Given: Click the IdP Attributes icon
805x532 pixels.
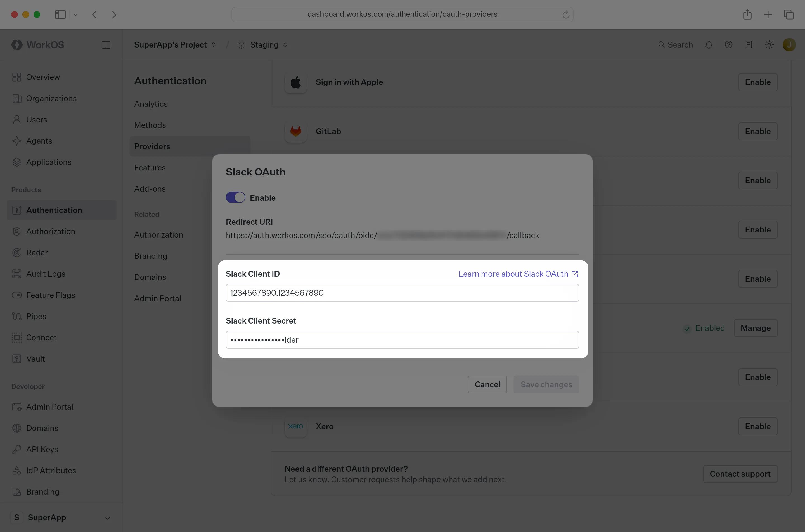Looking at the screenshot, I should tap(16, 471).
